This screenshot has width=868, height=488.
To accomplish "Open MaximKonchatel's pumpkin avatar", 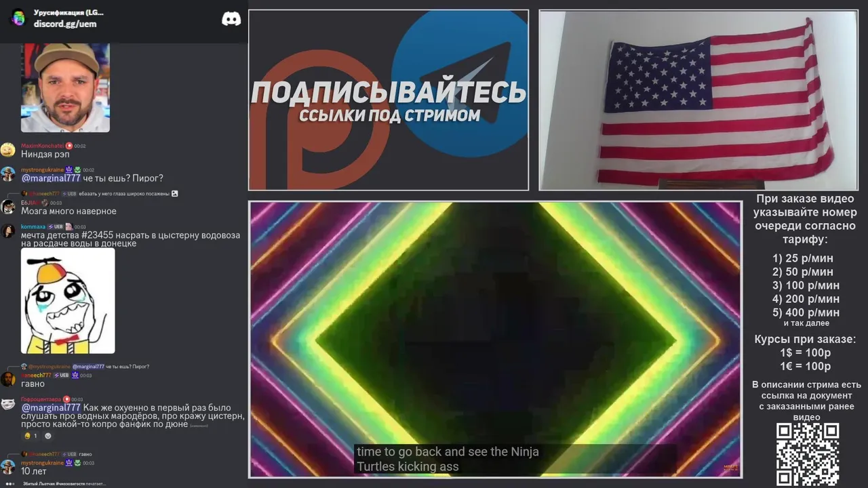I will (7, 150).
